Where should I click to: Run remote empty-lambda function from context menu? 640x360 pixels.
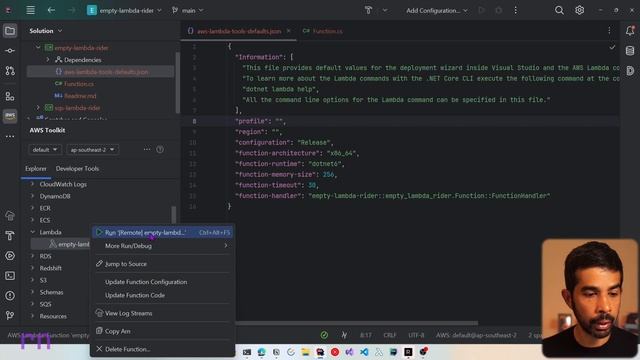[x=163, y=232]
